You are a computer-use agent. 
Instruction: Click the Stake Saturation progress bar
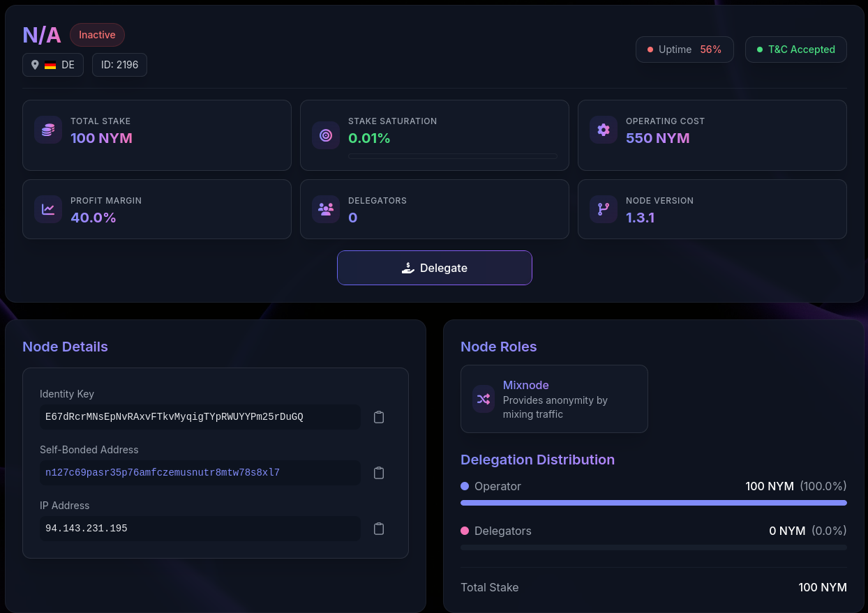(x=453, y=156)
